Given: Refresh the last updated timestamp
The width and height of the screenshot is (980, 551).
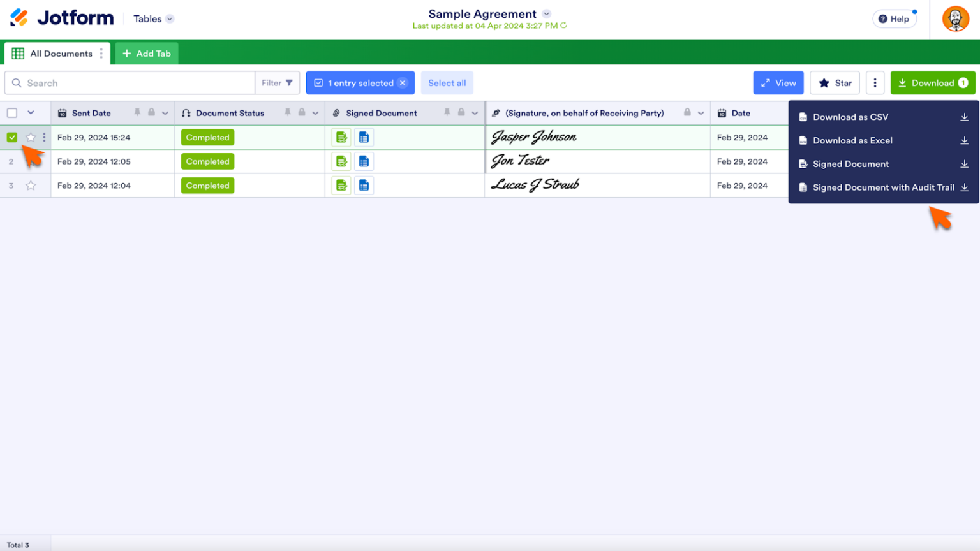Looking at the screenshot, I should pyautogui.click(x=562, y=26).
